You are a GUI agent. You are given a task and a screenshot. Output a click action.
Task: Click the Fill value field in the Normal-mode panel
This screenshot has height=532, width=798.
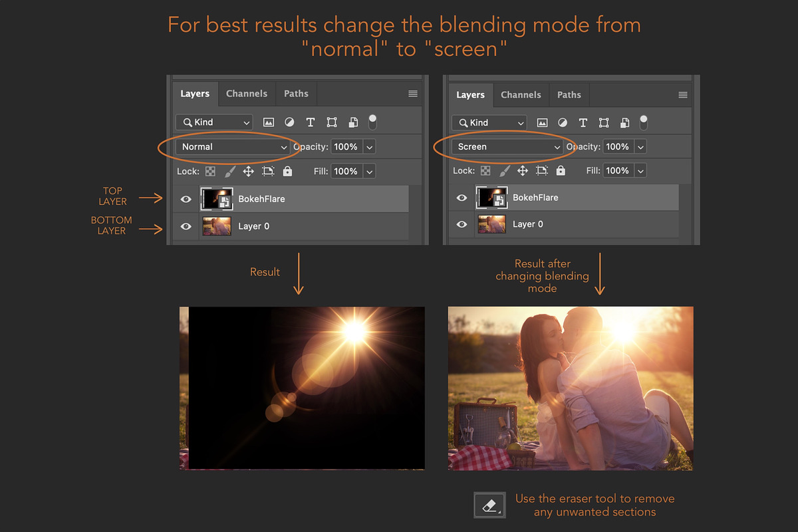click(x=346, y=172)
